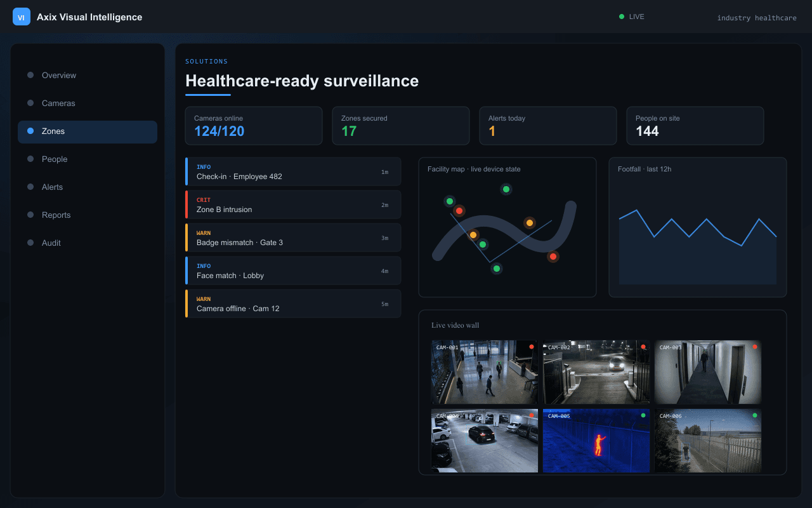Click the industry healthcare label

click(757, 18)
